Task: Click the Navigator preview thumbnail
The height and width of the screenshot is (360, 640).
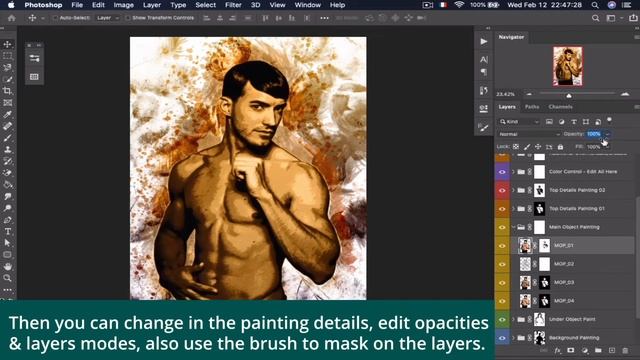Action: point(568,66)
